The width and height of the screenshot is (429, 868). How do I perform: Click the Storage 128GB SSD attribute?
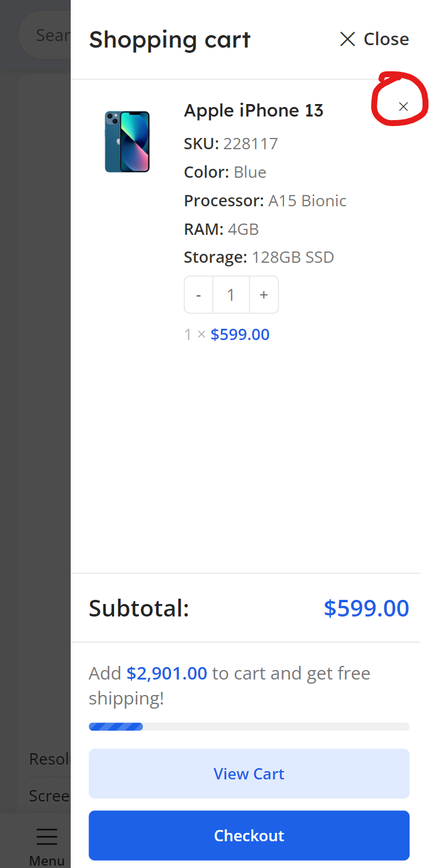259,257
